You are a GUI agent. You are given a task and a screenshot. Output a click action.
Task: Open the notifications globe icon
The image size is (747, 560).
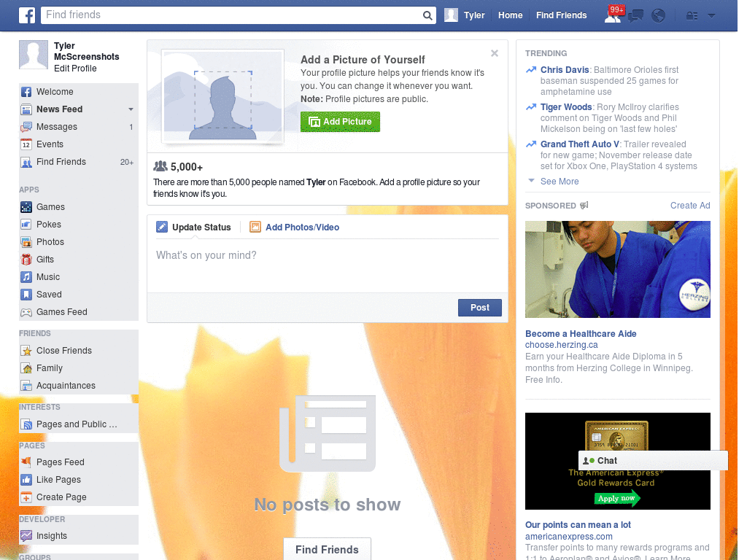pos(659,16)
